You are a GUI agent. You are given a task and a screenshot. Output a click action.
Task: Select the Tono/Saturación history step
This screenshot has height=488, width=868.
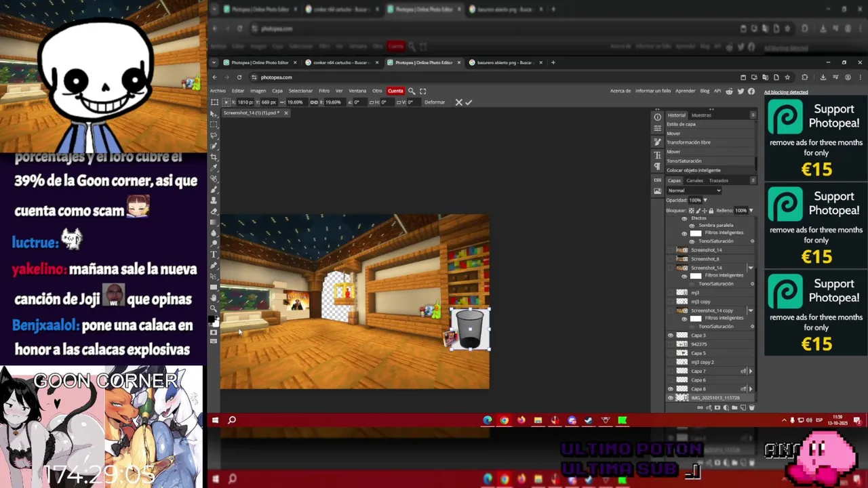click(710, 161)
